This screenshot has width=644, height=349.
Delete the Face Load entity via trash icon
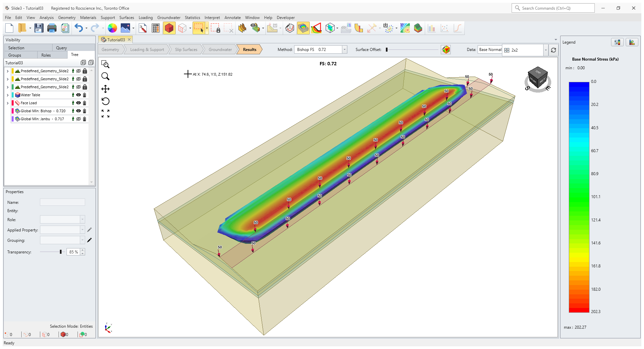(x=84, y=103)
